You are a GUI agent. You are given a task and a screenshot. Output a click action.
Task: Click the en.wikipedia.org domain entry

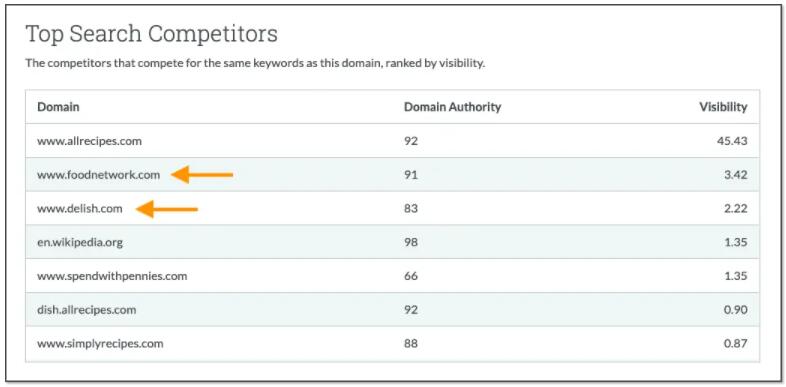click(x=80, y=243)
